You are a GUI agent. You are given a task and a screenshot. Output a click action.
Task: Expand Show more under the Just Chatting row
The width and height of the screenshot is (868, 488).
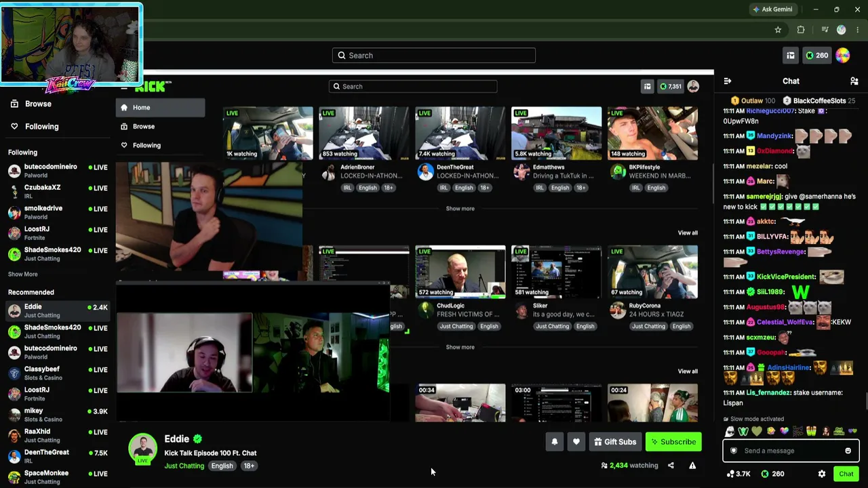pos(460,347)
